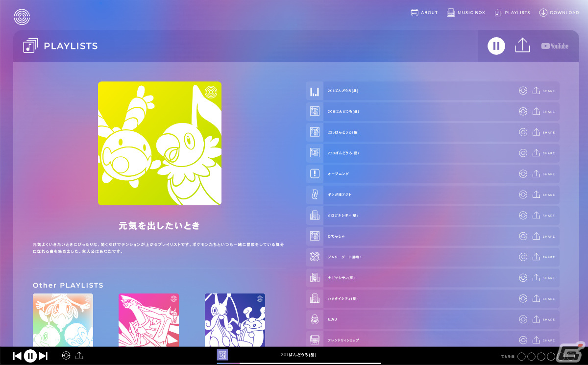Add 225ばんどうろ(昼) with its Poké Ball icon
The image size is (588, 365).
coord(523,132)
